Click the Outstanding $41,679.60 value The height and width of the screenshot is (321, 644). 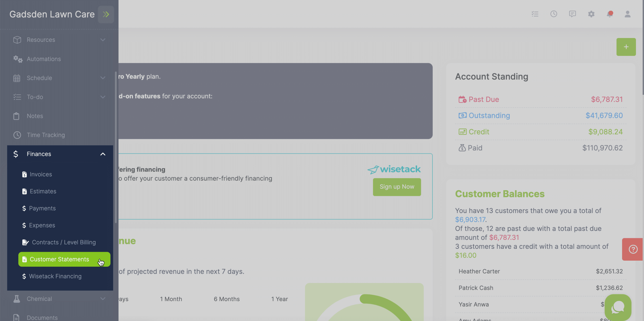[604, 115]
